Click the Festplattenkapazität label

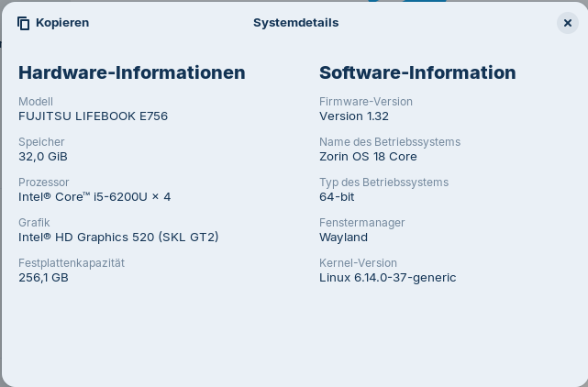(x=72, y=263)
